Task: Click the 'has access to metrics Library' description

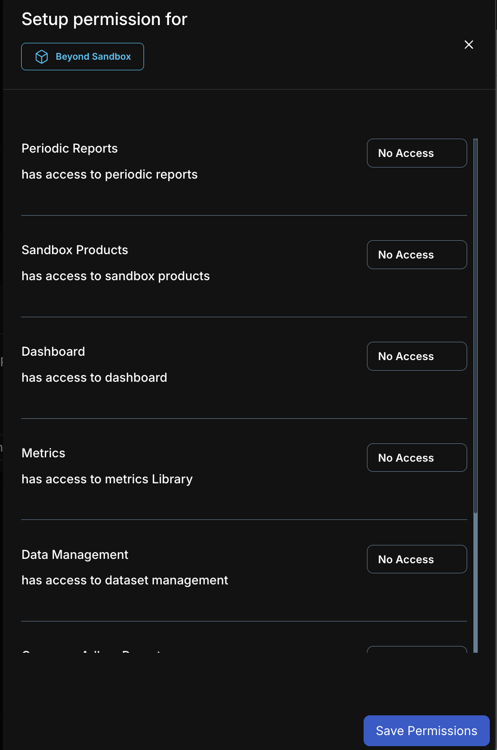Action: pyautogui.click(x=107, y=479)
